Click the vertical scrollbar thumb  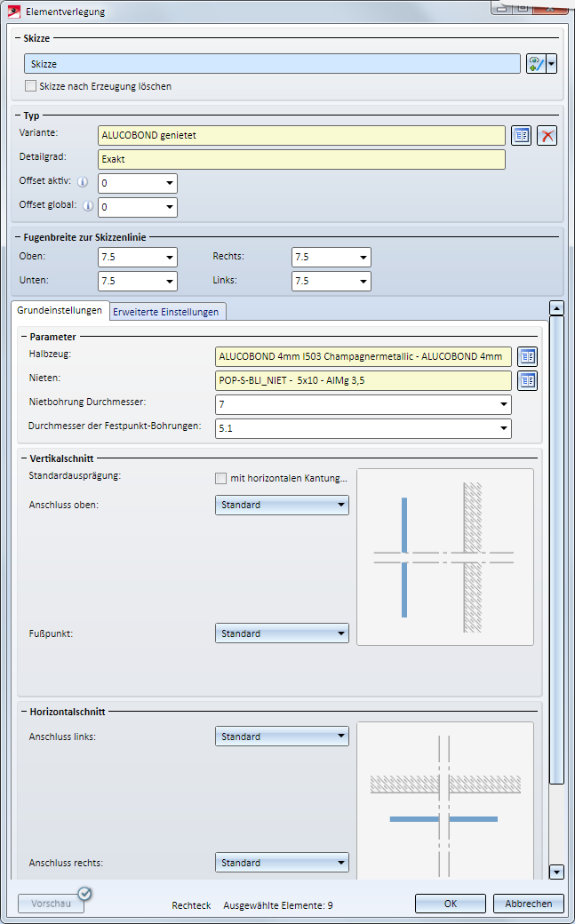[x=556, y=550]
